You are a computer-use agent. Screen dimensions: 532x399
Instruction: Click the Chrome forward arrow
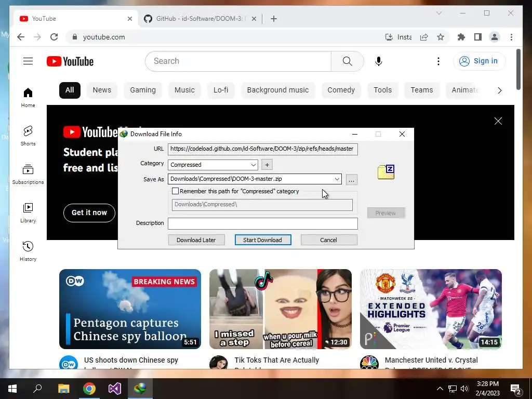(x=37, y=37)
